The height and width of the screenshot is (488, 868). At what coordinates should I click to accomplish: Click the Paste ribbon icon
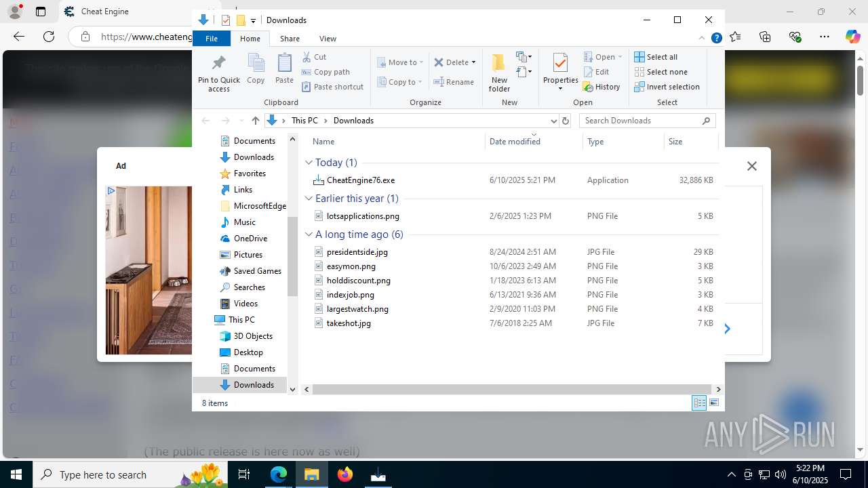284,68
